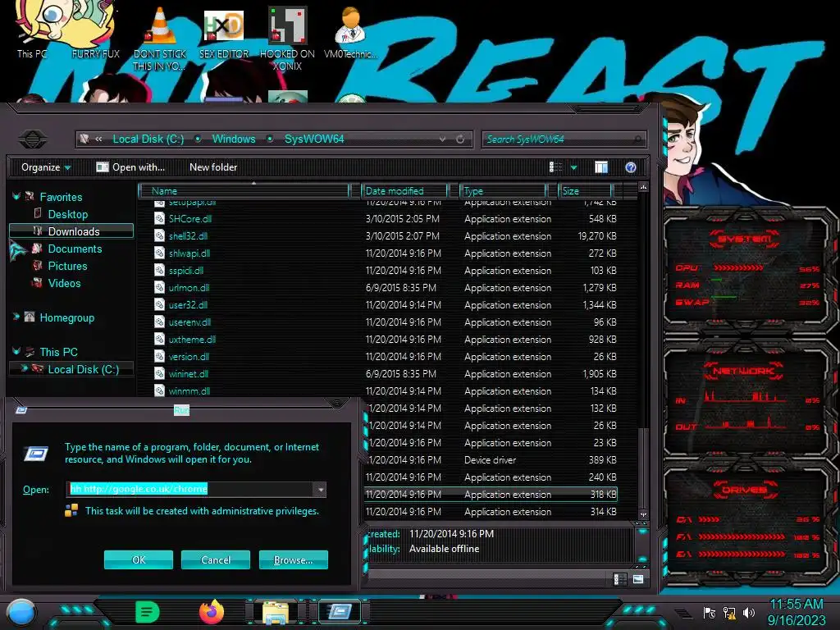Screen dimensions: 840x630
Task: Sort by Name column header
Action: click(244, 191)
